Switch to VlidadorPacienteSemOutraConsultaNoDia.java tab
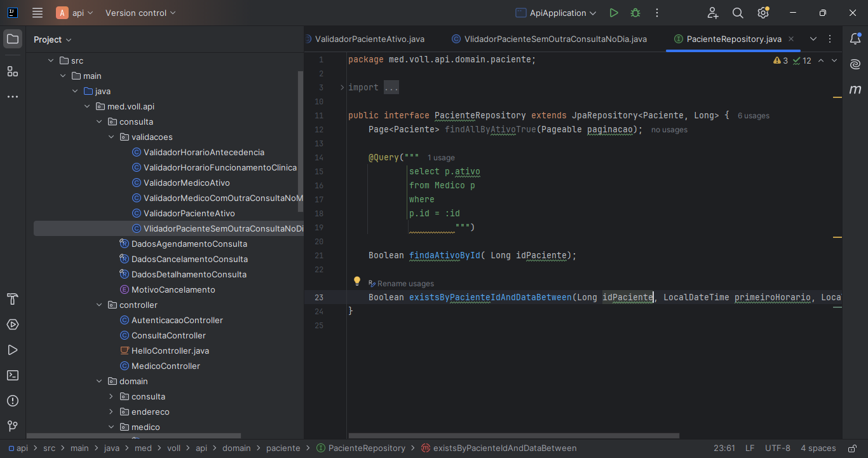 coord(550,39)
